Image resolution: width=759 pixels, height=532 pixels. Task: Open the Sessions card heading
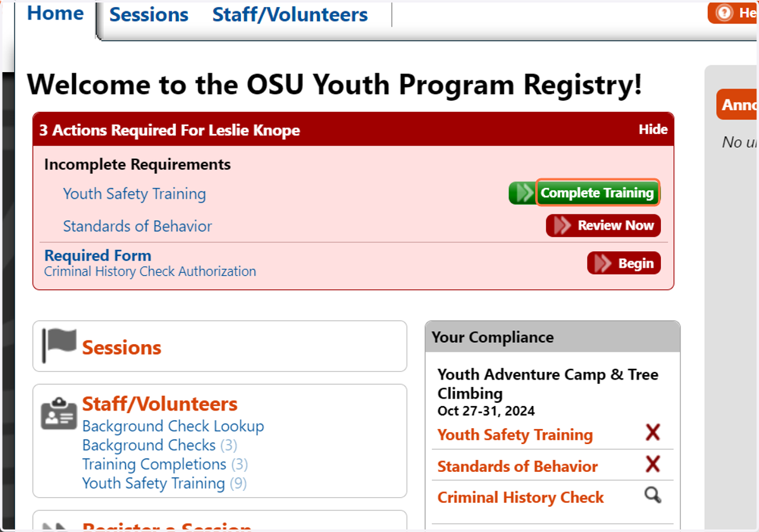point(121,347)
